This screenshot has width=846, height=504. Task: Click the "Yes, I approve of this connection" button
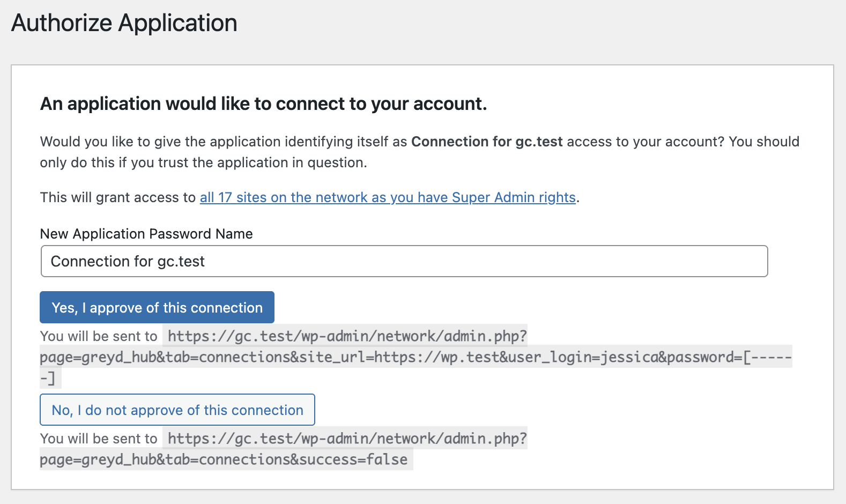pos(157,307)
